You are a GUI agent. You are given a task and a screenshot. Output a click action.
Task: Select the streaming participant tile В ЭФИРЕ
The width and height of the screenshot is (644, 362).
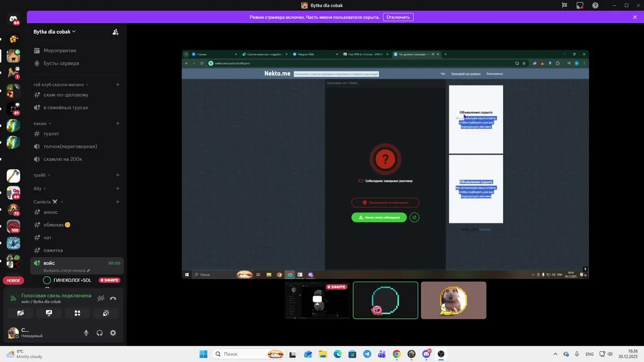pos(317,300)
